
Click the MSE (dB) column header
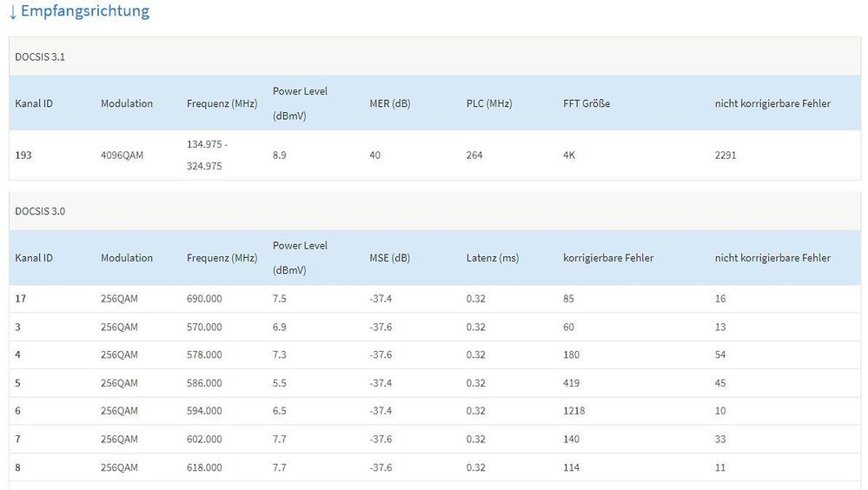[389, 258]
